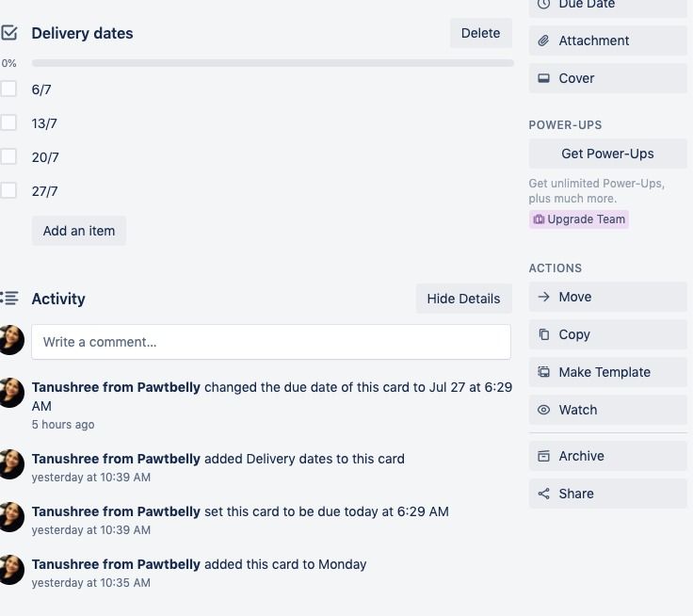Click the Archive box icon
The height and width of the screenshot is (616, 693).
(543, 456)
